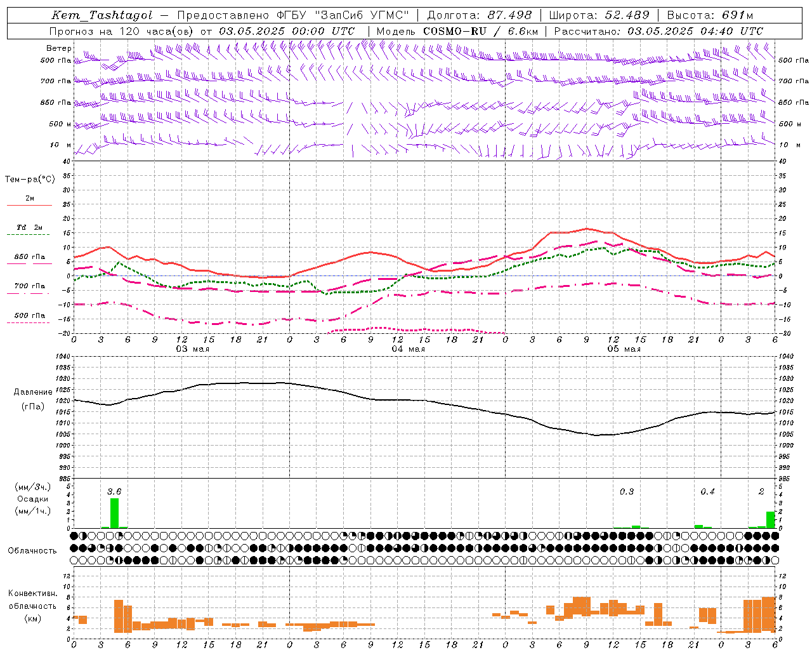Click the 'Осадки' precipitation label
The image size is (812, 650).
tap(33, 499)
